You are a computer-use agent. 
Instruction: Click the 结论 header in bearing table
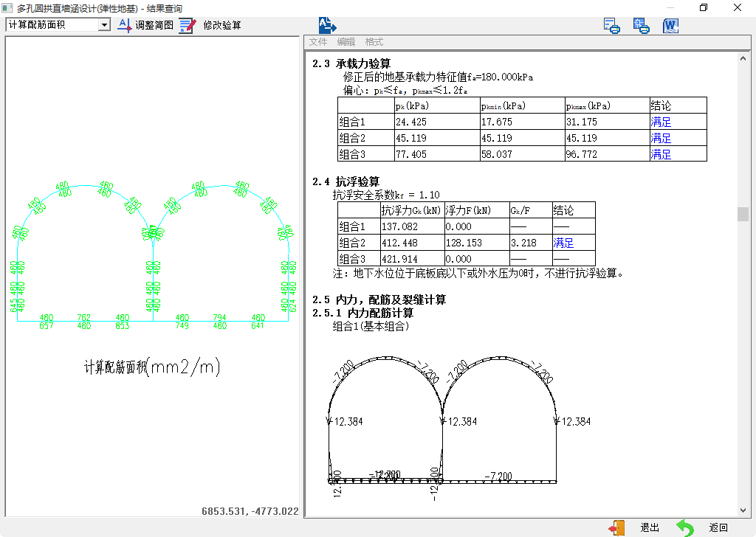pos(661,105)
